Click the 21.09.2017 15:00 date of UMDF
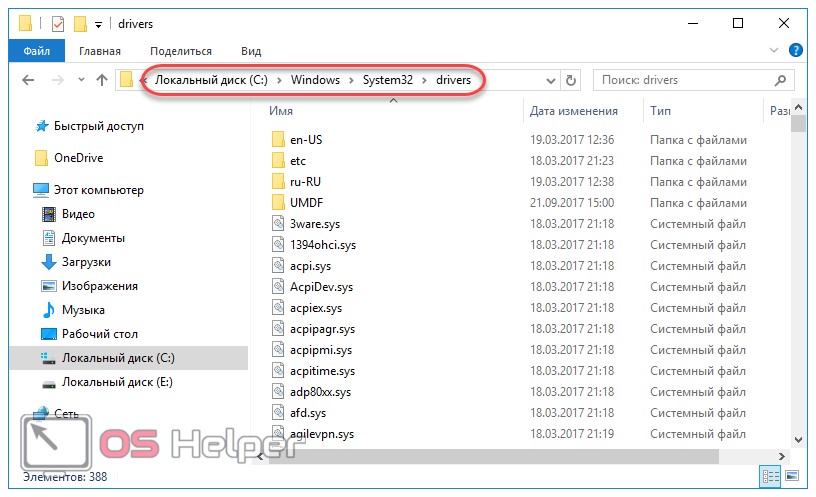 571,202
